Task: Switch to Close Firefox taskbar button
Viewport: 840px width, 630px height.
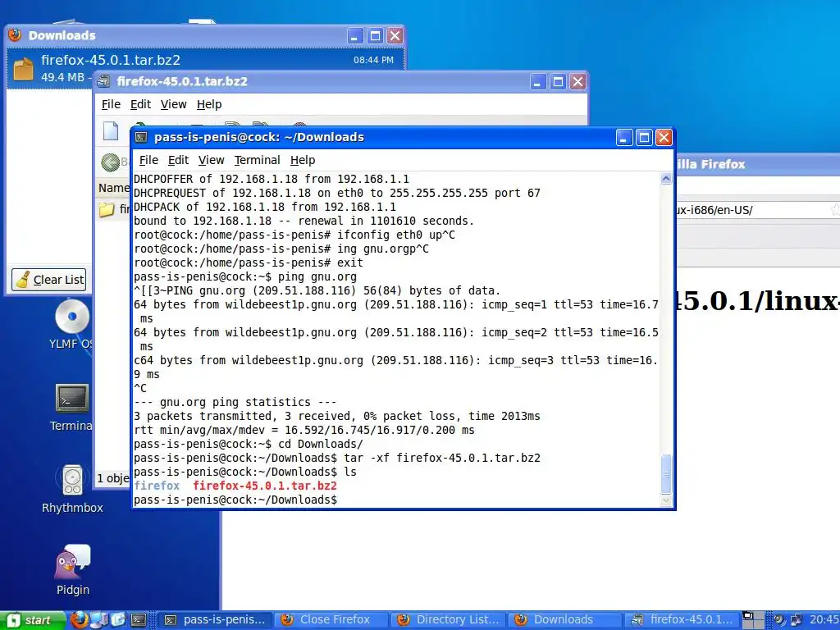Action: (332, 620)
